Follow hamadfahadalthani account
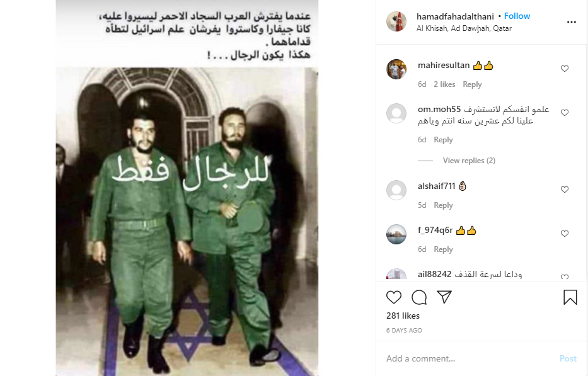This screenshot has width=588, height=376. coord(517,16)
